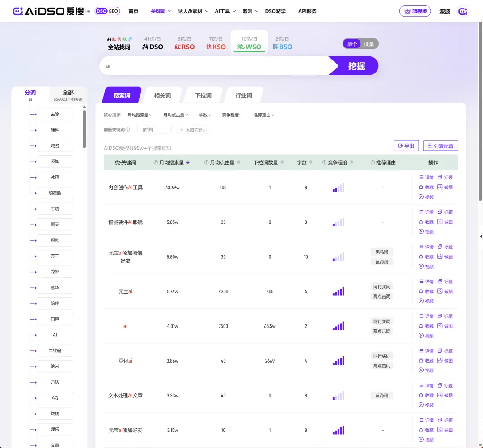Viewport: 483px width, 448px height.
Task: Toggle DSO GEO switch in header
Action: click(107, 11)
